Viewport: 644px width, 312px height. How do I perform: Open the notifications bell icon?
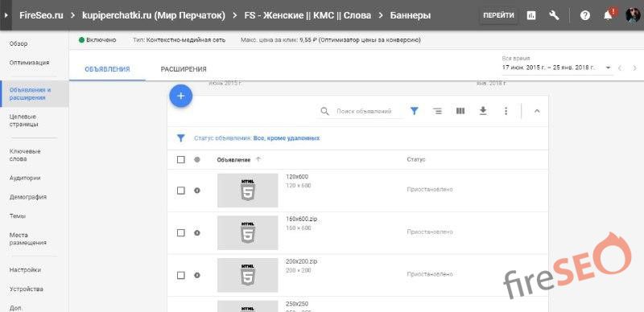pyautogui.click(x=609, y=15)
